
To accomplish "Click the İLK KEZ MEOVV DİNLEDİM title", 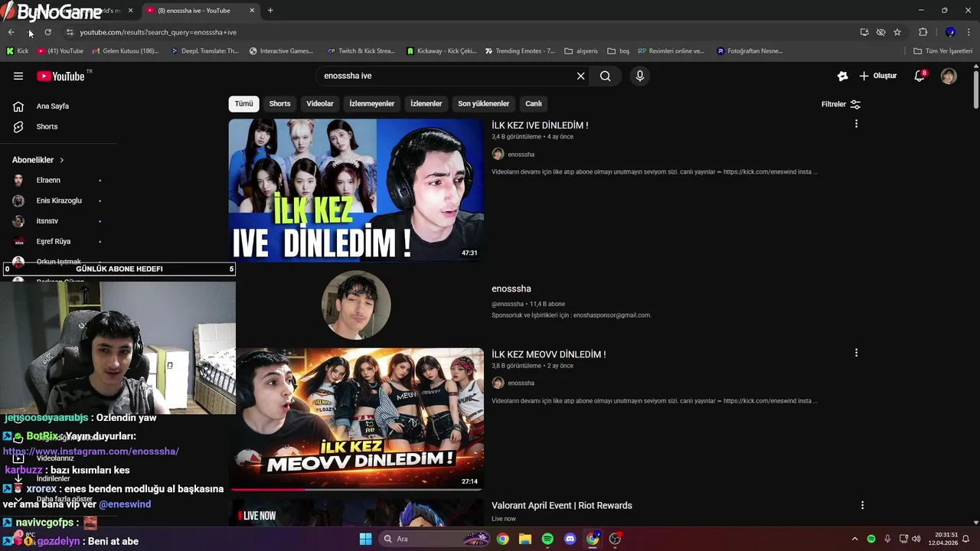I will tap(548, 354).
